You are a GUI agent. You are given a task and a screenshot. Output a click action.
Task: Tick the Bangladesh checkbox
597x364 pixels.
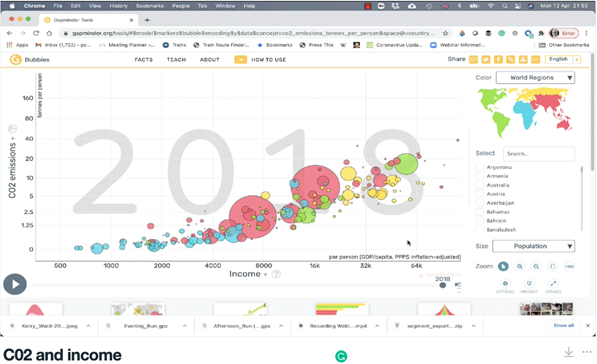point(480,229)
